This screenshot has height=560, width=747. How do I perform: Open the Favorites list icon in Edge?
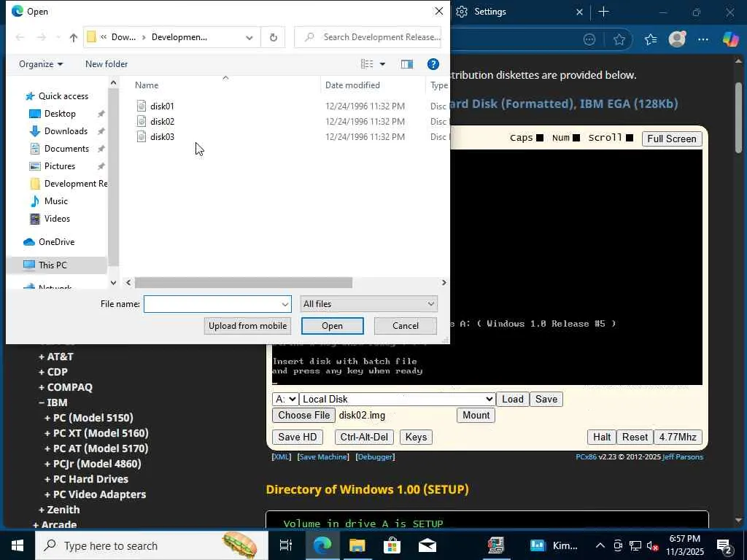pyautogui.click(x=651, y=39)
